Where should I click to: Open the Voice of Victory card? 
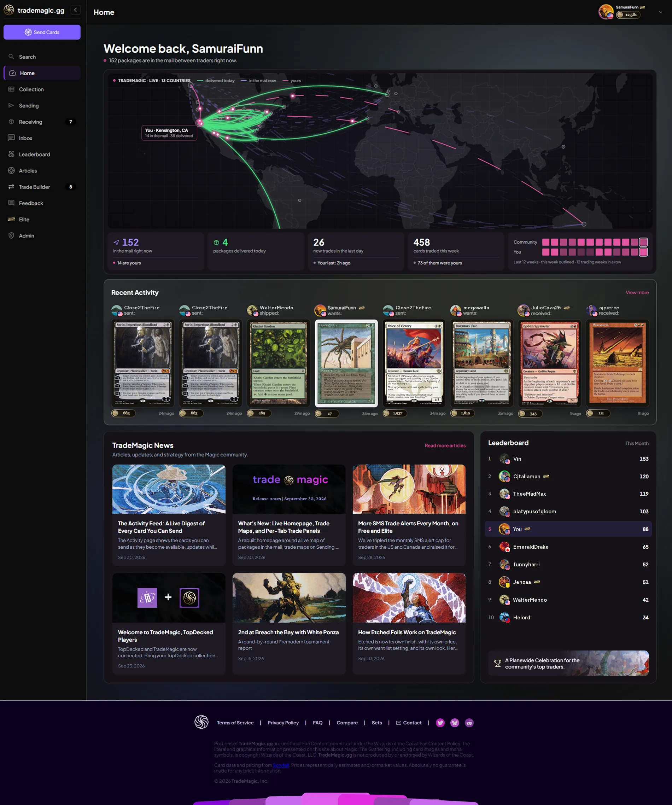(x=414, y=363)
